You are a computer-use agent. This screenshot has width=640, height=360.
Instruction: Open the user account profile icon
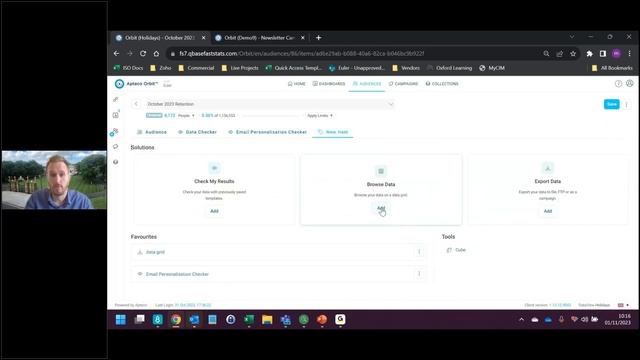630,84
